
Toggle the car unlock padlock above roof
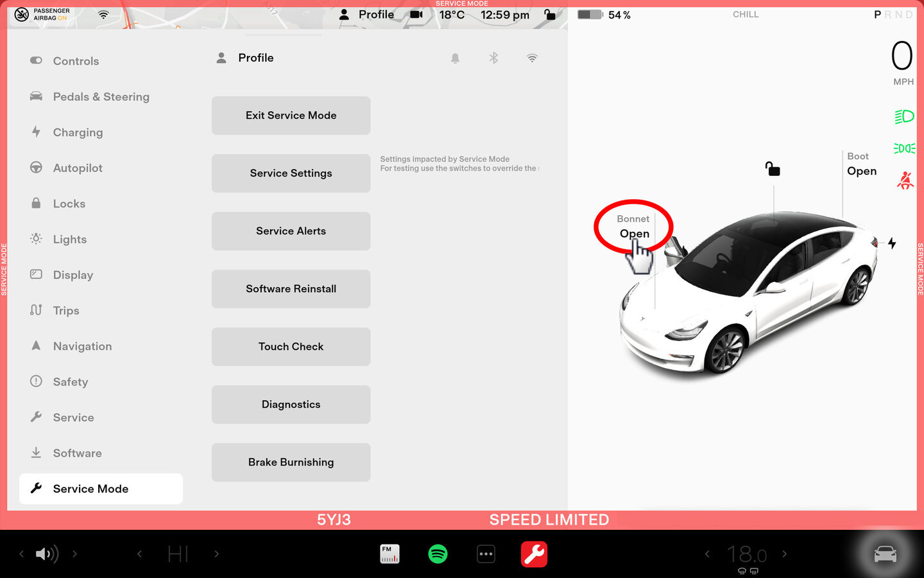[x=773, y=170]
